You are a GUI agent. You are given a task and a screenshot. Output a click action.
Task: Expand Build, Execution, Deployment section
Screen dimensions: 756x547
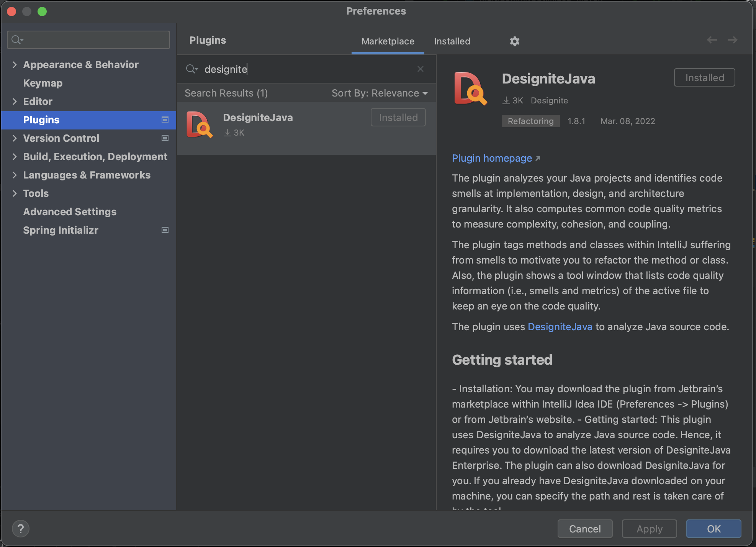point(15,157)
